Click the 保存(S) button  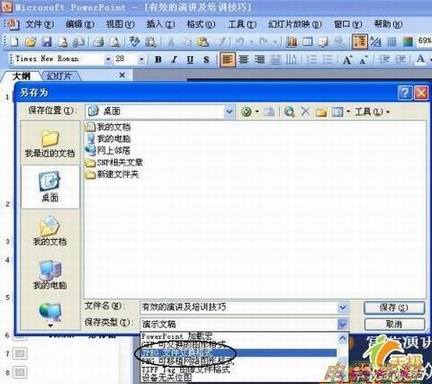coord(394,307)
